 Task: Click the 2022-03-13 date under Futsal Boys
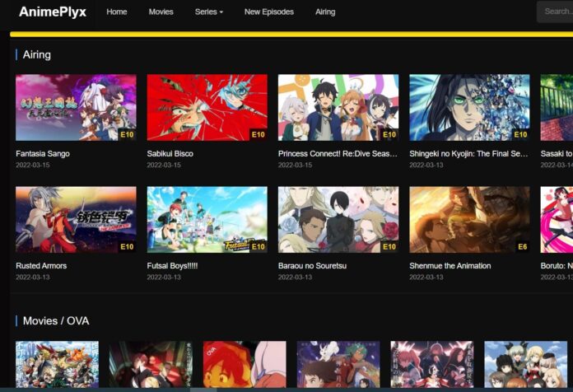(164, 278)
